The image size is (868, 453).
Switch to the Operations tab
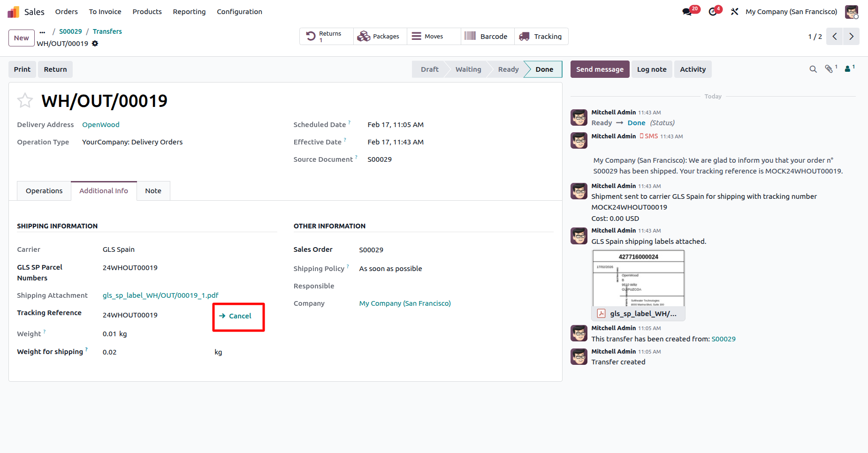44,191
